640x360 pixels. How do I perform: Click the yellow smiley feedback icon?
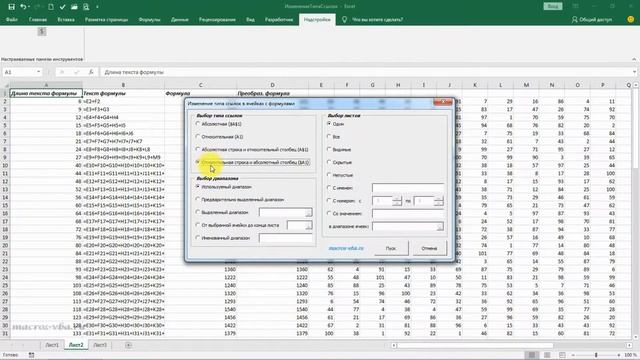(631, 19)
